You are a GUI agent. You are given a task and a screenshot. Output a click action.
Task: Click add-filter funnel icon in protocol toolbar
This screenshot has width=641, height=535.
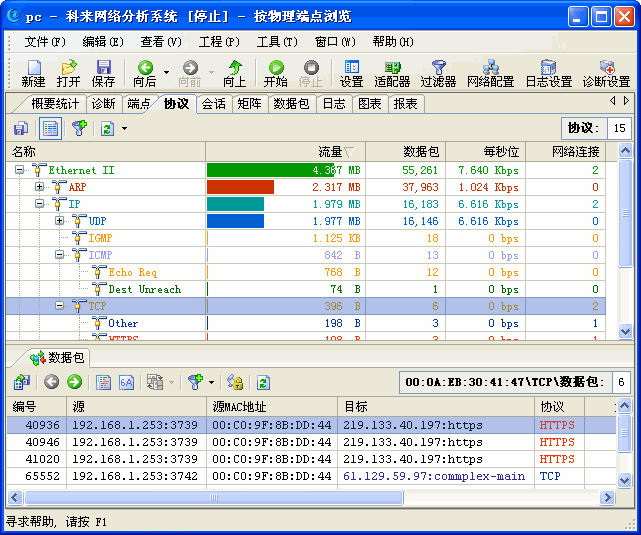79,128
